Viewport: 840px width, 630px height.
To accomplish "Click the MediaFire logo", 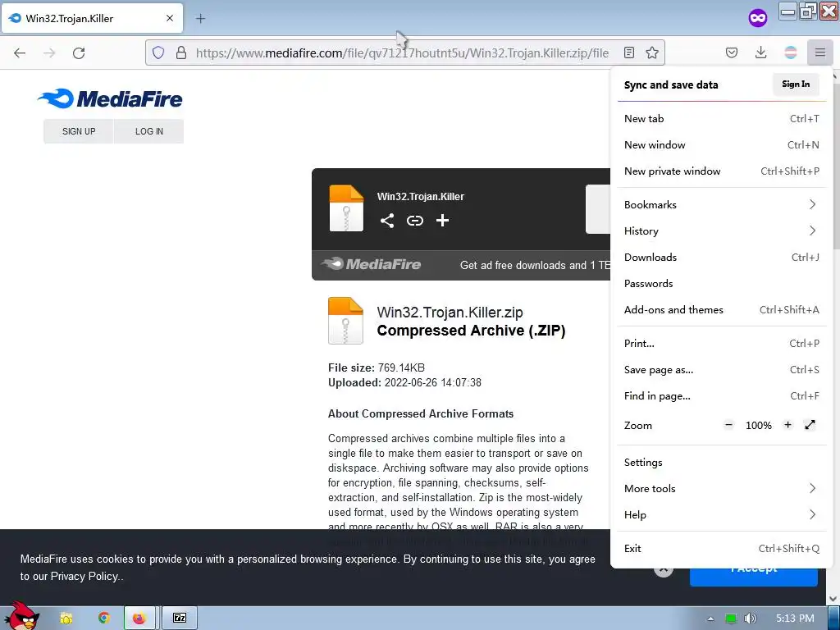I will 110,99.
